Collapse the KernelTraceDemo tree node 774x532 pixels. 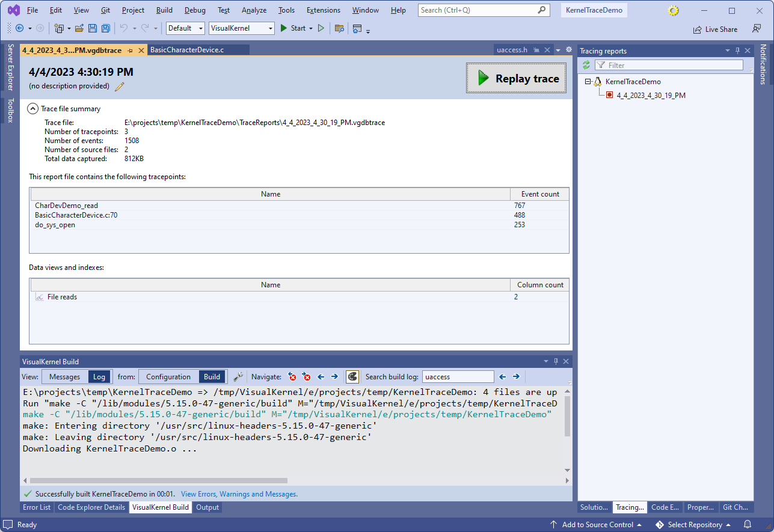pos(588,82)
